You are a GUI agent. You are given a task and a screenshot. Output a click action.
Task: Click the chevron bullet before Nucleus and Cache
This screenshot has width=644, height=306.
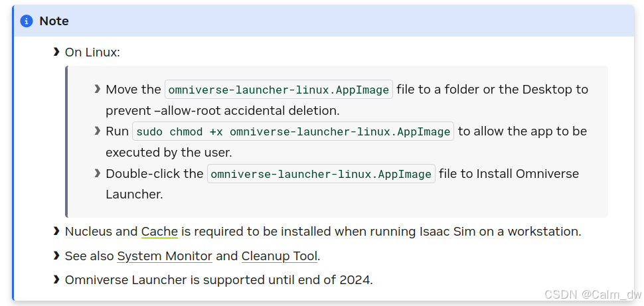(56, 232)
